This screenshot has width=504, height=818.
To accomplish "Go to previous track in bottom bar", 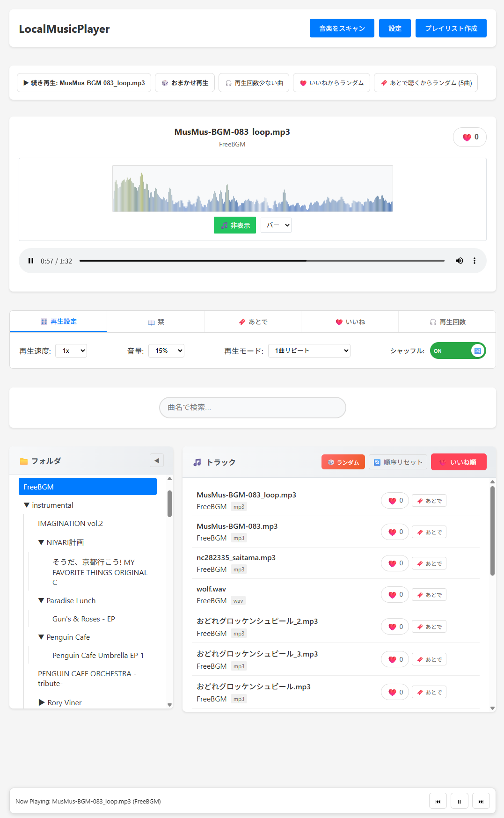I will point(438,801).
